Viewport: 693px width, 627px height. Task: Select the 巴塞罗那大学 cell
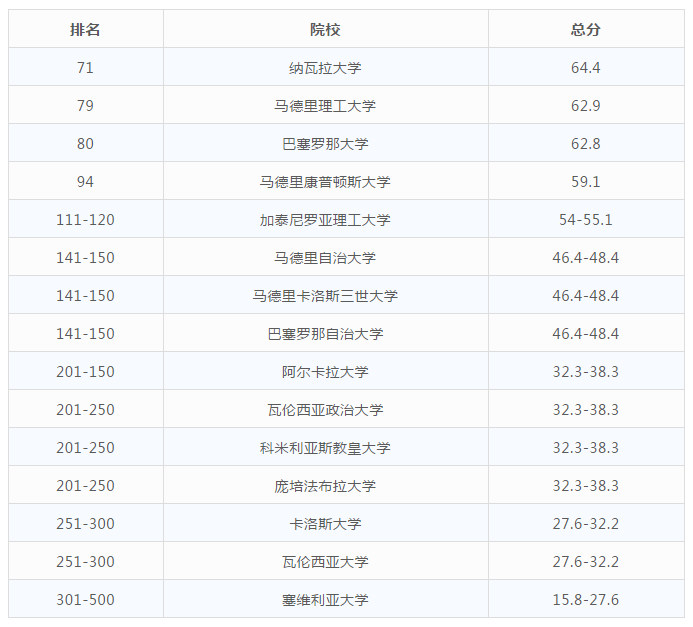[325, 144]
